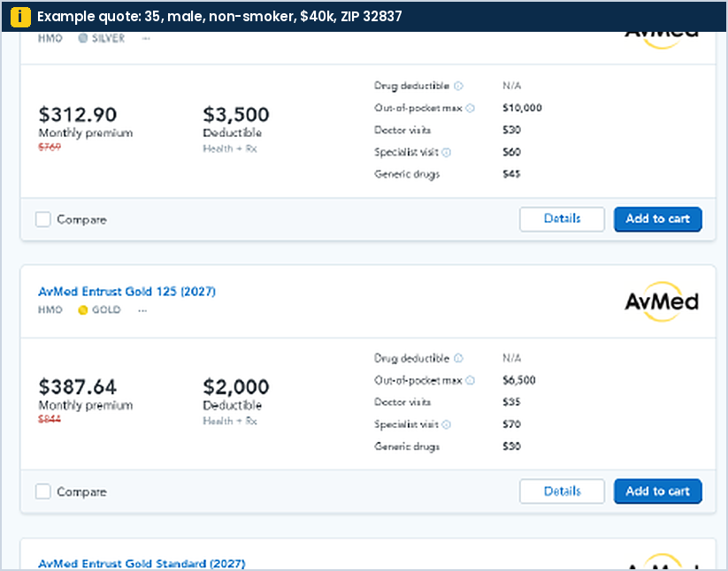
Task: Click the HMO label on the Gold 125 card
Action: (50, 310)
